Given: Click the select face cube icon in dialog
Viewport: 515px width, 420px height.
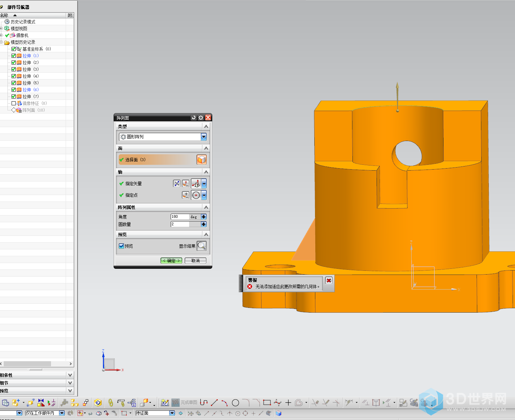Looking at the screenshot, I should click(202, 159).
